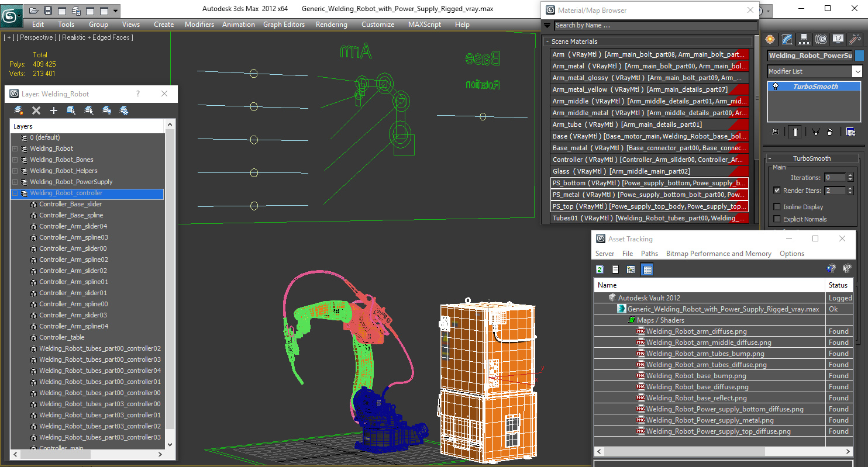Viewport: 868px width, 467px height.
Task: Click the Search by Name field
Action: (655, 25)
